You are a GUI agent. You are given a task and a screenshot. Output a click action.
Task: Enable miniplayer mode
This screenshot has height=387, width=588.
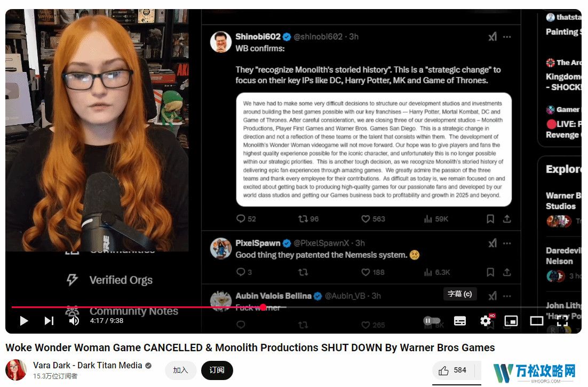click(x=511, y=321)
